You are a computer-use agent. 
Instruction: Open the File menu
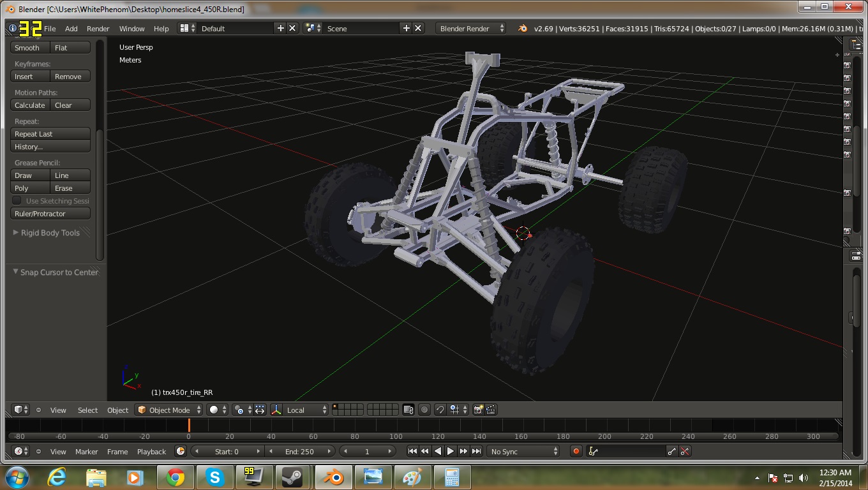(50, 29)
